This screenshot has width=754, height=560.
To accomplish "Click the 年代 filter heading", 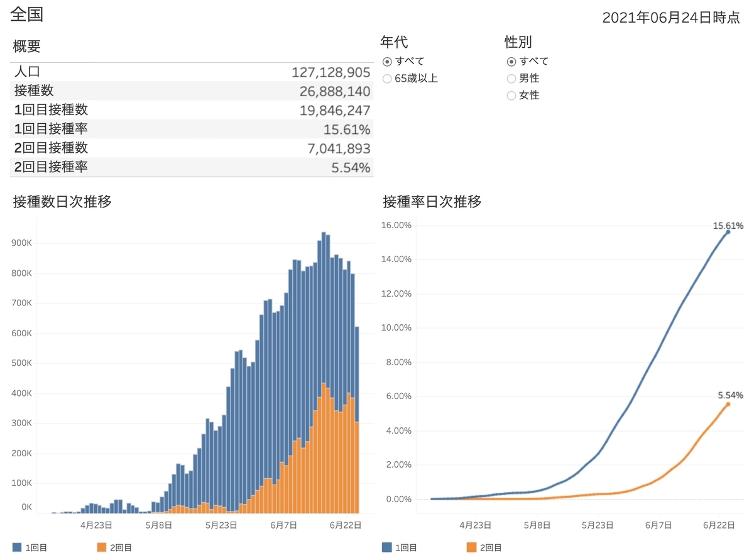I will tap(394, 42).
